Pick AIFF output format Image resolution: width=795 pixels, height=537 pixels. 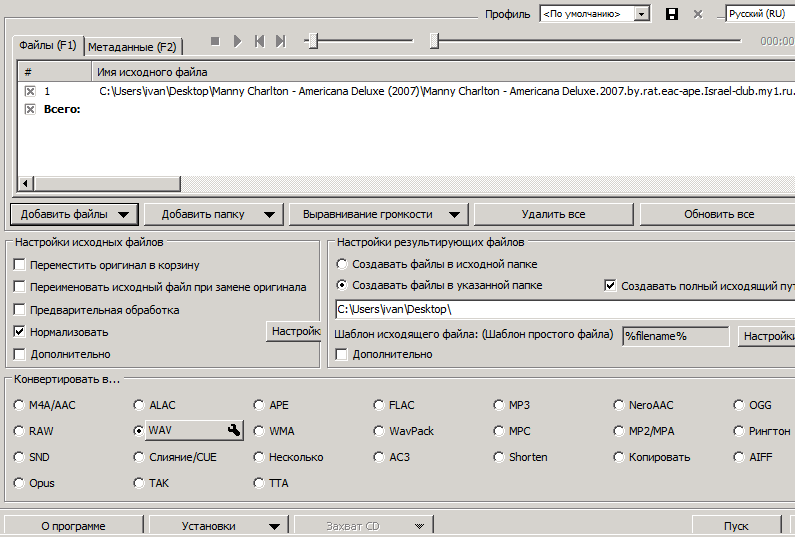coord(739,457)
